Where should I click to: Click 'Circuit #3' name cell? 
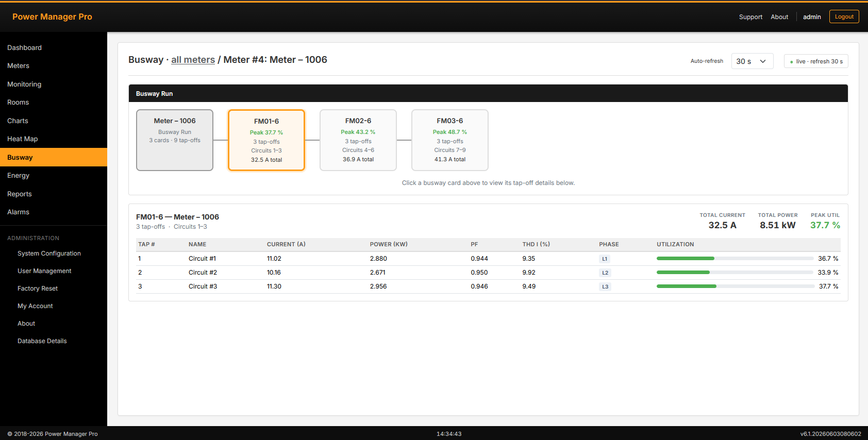click(203, 286)
